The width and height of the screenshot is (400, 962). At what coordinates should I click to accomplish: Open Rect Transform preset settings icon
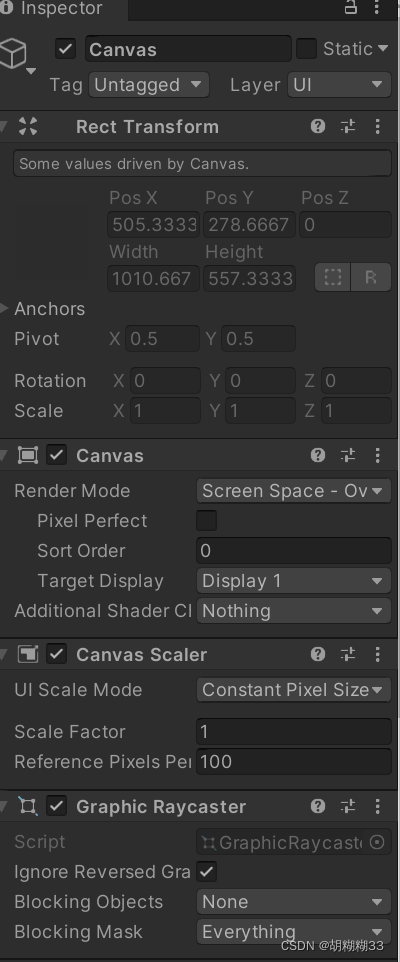pyautogui.click(x=348, y=126)
